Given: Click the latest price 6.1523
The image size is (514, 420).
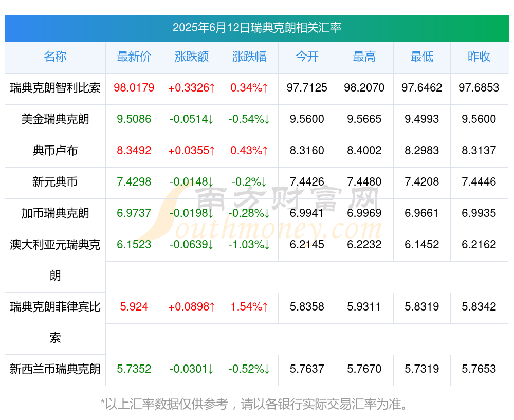Looking at the screenshot, I should pos(134,245).
